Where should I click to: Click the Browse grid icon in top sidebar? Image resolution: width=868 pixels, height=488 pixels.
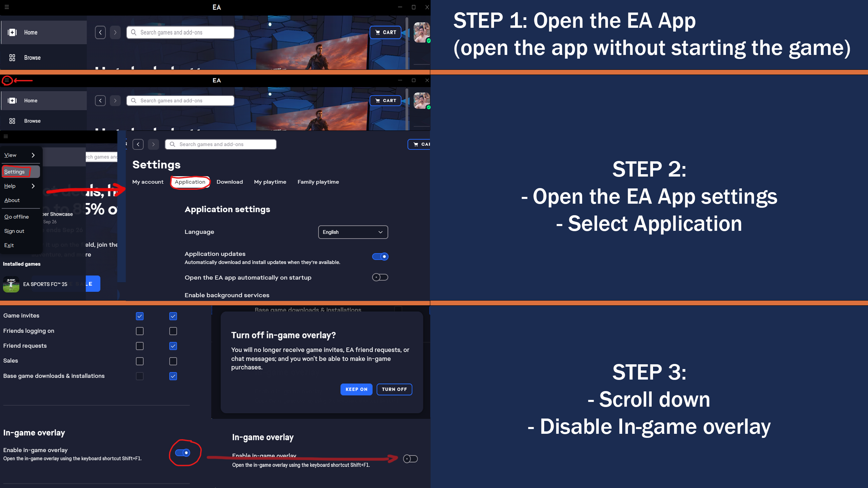[x=12, y=58]
